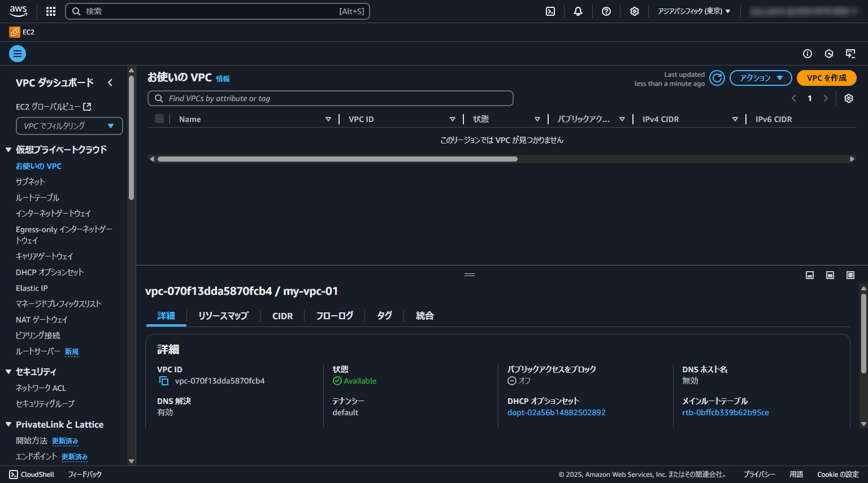Open the AWS home logo

18,11
